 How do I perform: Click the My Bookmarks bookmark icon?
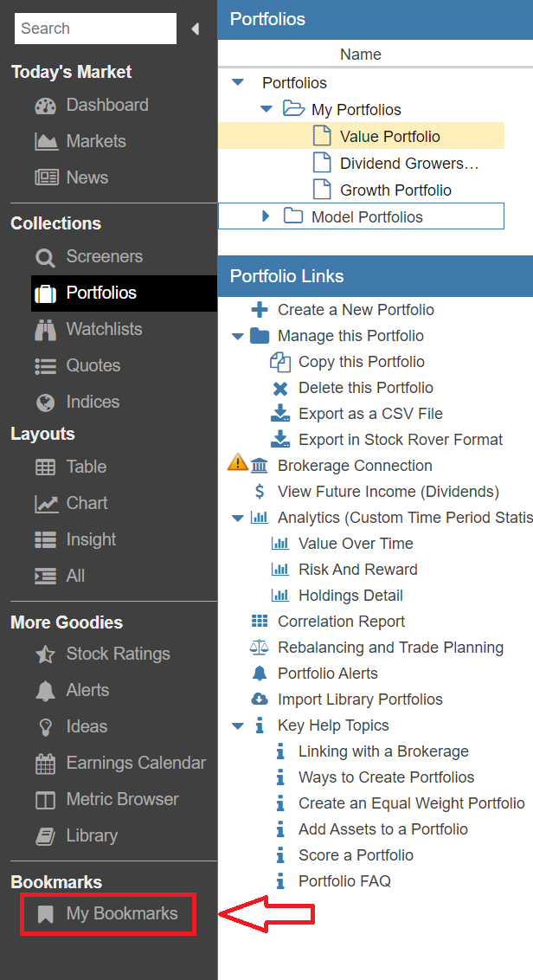click(45, 914)
